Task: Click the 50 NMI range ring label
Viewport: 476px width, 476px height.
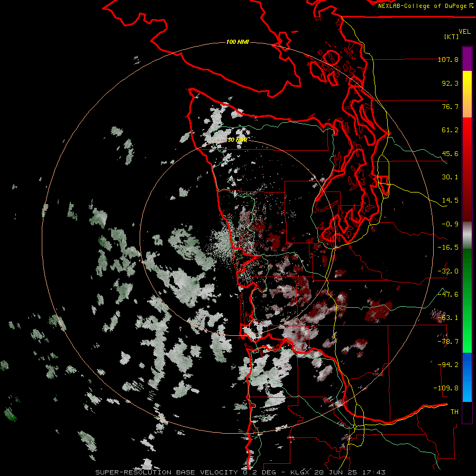Action: (237, 140)
